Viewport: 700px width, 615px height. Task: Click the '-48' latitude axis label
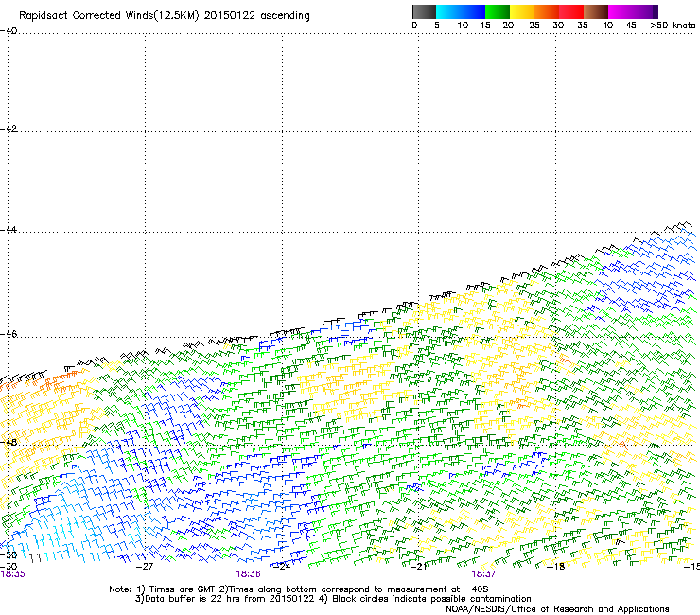(9, 442)
